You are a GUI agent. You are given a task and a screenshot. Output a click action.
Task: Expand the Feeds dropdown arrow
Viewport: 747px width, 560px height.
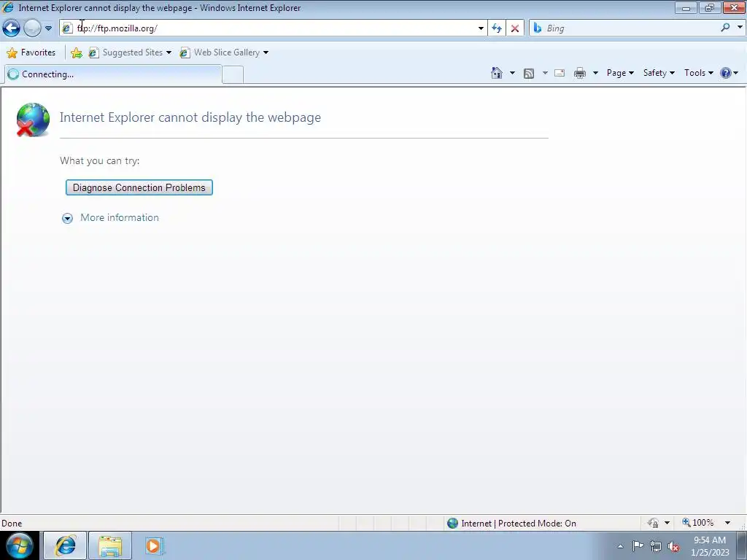coord(545,73)
